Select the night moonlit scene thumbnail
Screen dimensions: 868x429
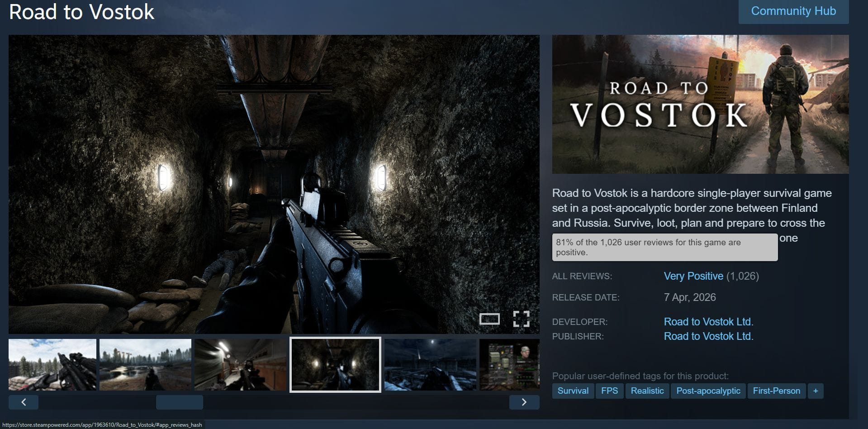point(430,365)
